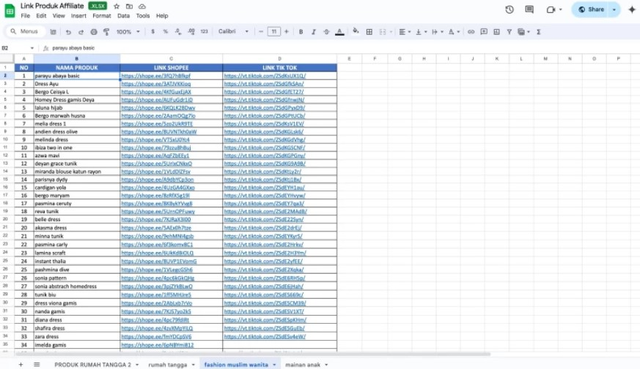This screenshot has height=369, width=640.
Task: Click the insert link icon
Action: (471, 32)
